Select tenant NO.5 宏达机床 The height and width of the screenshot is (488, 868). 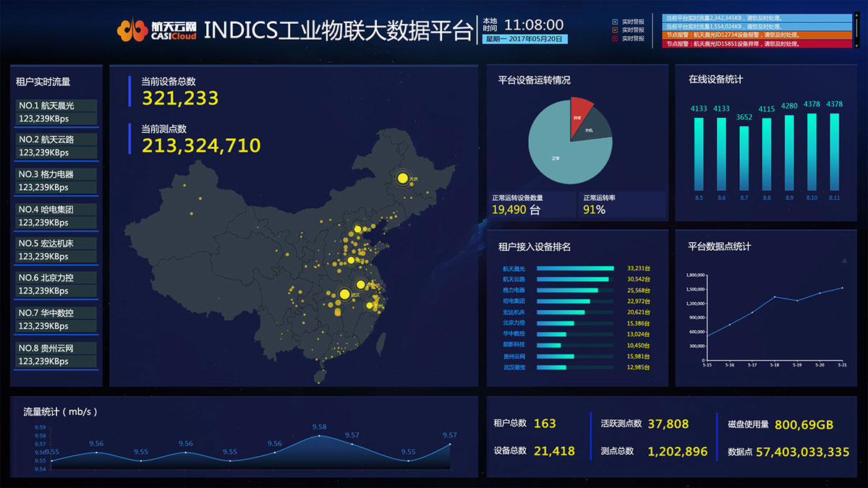(56, 250)
